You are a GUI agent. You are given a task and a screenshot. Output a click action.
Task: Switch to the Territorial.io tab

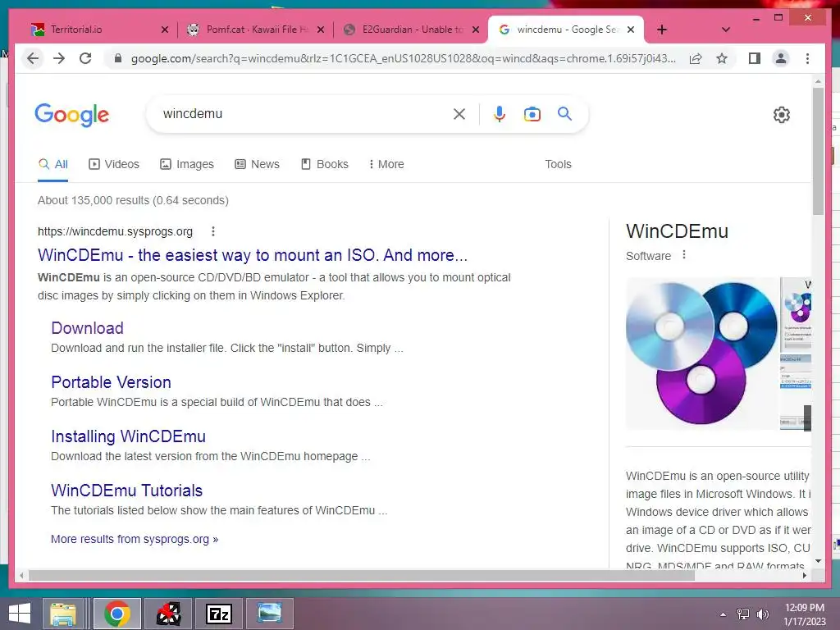click(99, 30)
